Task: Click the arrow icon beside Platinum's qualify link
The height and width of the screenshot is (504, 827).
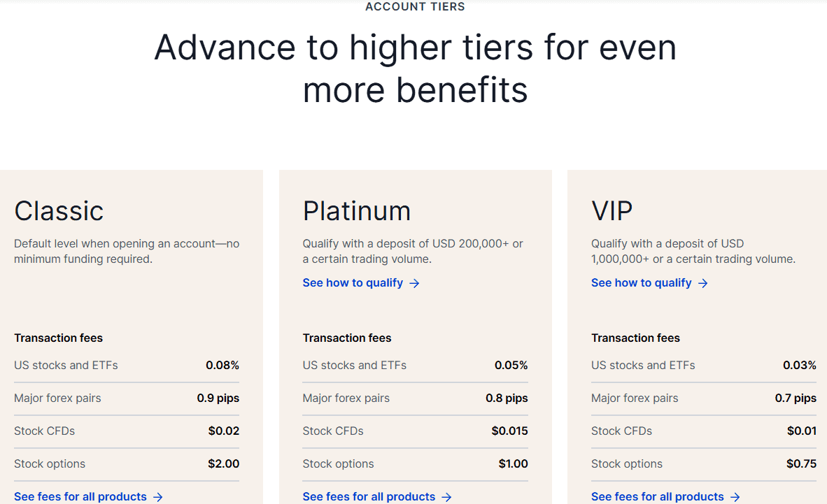Action: point(415,282)
